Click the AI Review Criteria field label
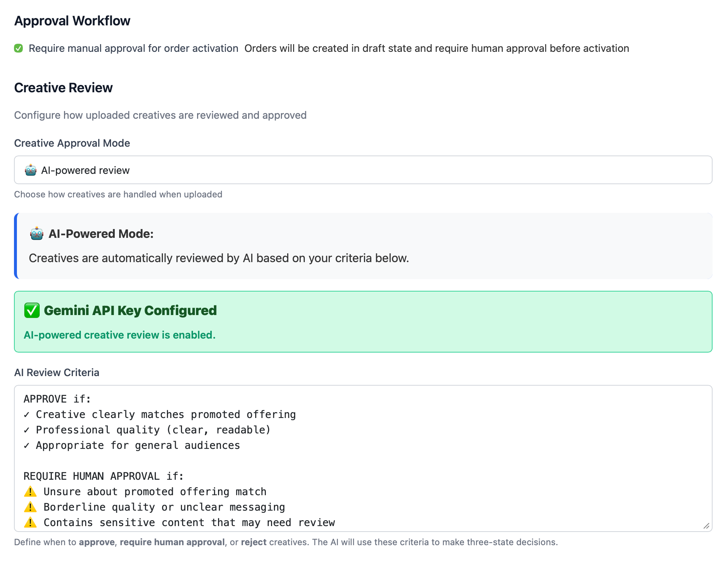The image size is (728, 561). [57, 372]
